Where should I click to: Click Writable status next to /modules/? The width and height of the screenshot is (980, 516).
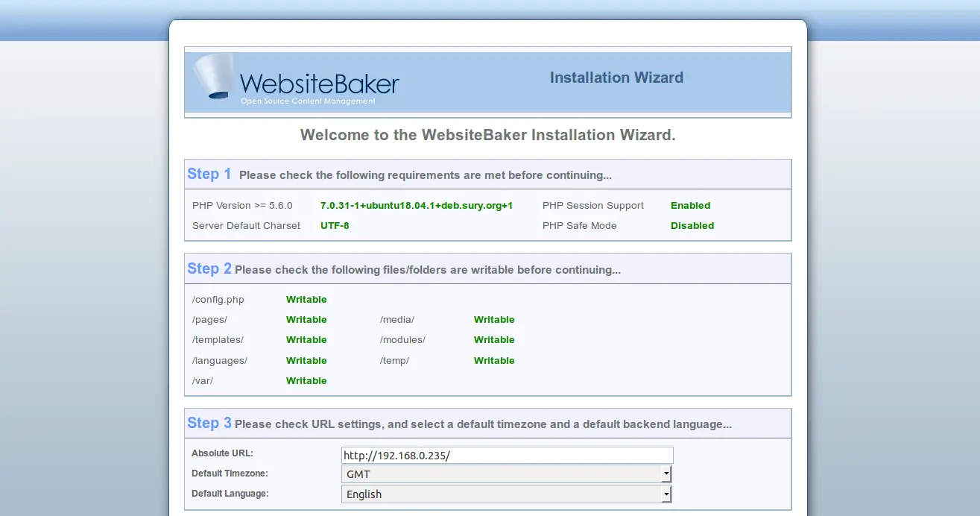[494, 340]
